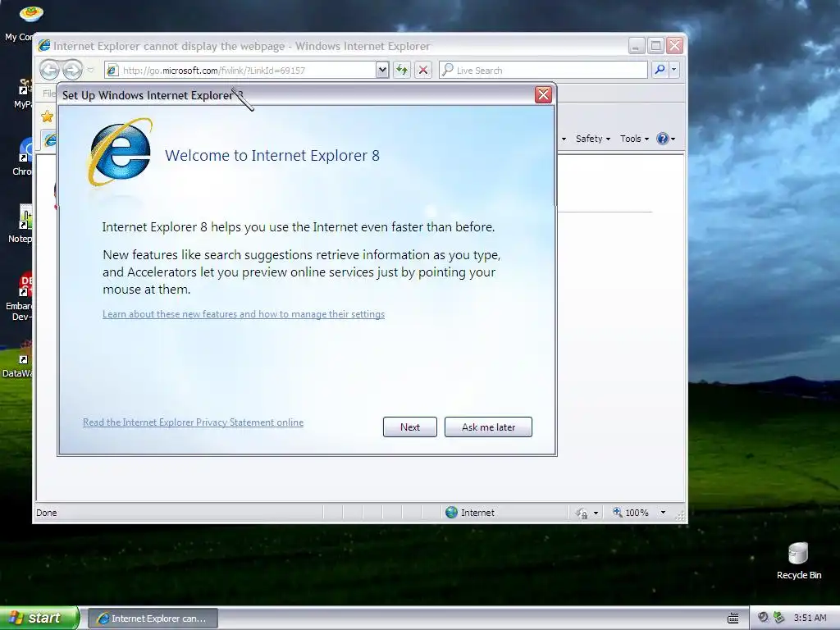Click the Live Search box

pyautogui.click(x=543, y=71)
